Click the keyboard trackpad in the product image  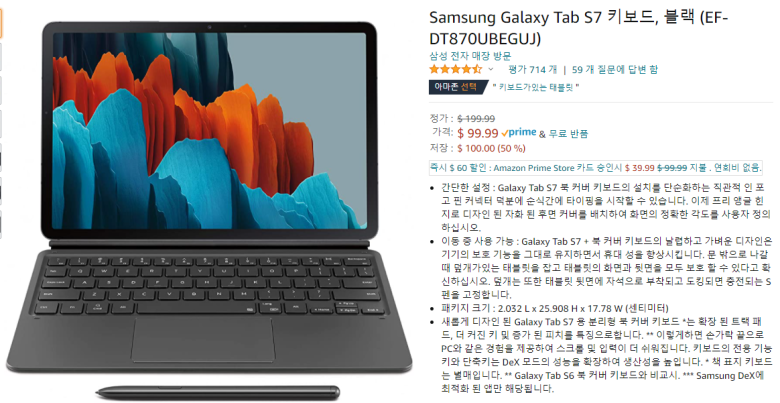point(203,339)
